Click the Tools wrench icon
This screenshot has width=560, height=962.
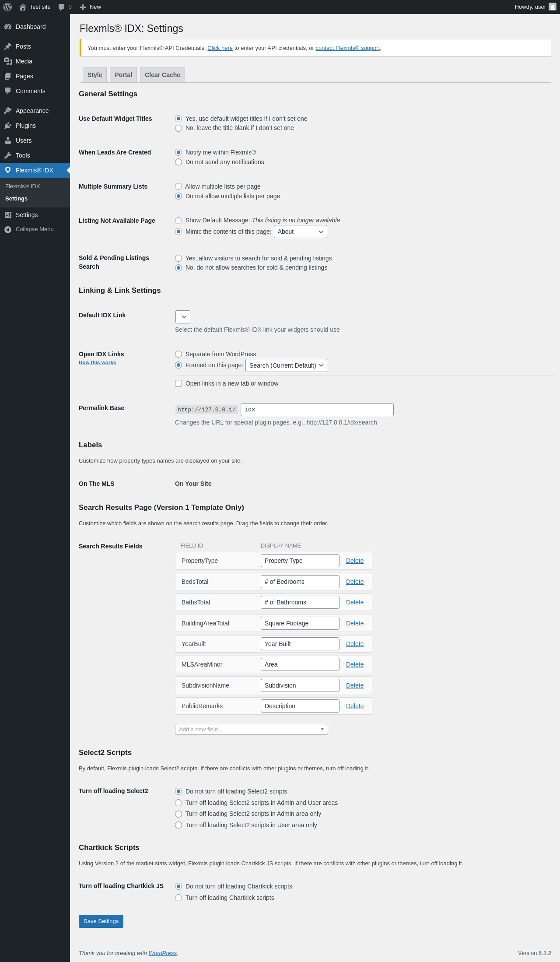click(x=8, y=155)
